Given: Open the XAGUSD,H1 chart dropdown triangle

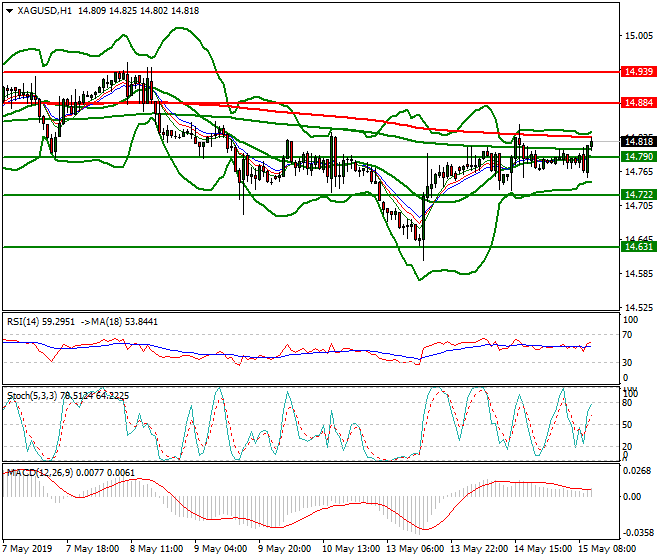Looking at the screenshot, I should click(x=10, y=11).
